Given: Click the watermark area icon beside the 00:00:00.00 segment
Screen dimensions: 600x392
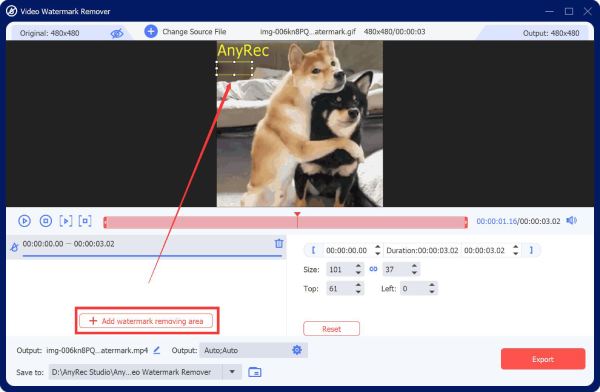Looking at the screenshot, I should point(14,247).
